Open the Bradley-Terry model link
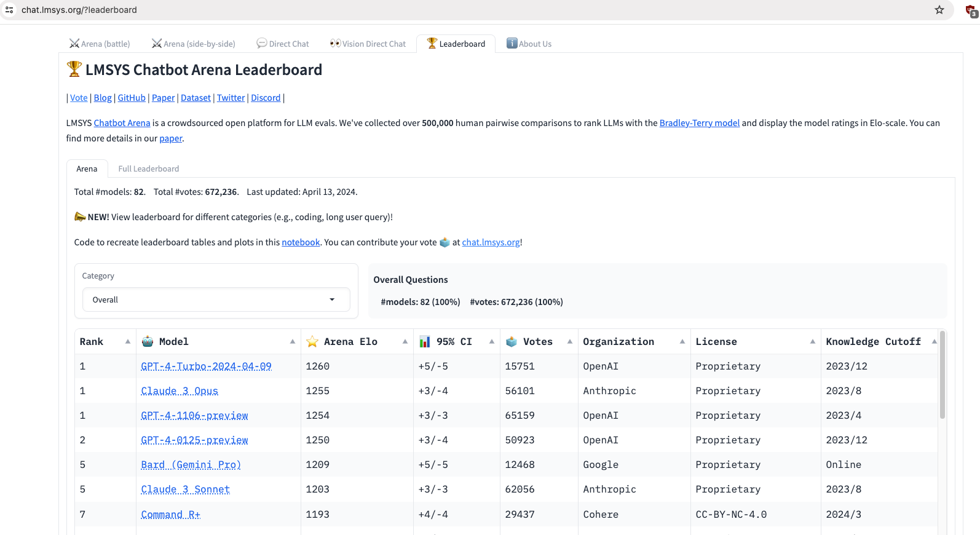This screenshot has height=535, width=980. coord(700,123)
